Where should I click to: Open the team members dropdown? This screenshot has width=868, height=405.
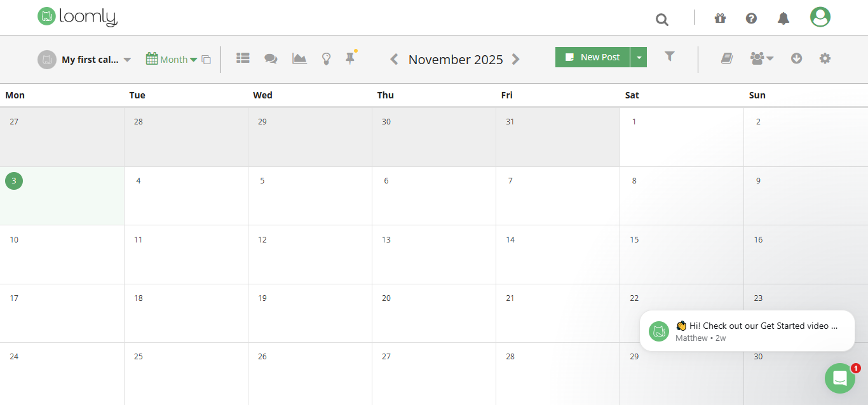[761, 58]
